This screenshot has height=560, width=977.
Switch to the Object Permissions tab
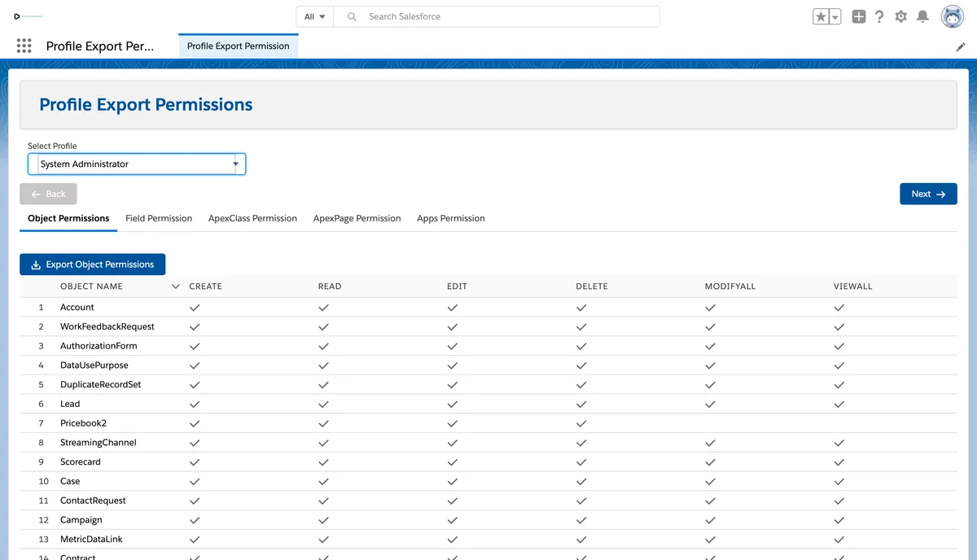[x=68, y=218]
